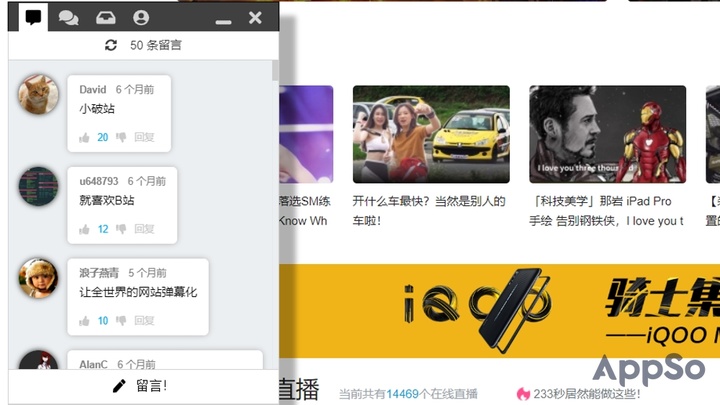Open the Iron Man iPad Pro video
Image resolution: width=720 pixels, height=405 pixels.
pyautogui.click(x=607, y=134)
